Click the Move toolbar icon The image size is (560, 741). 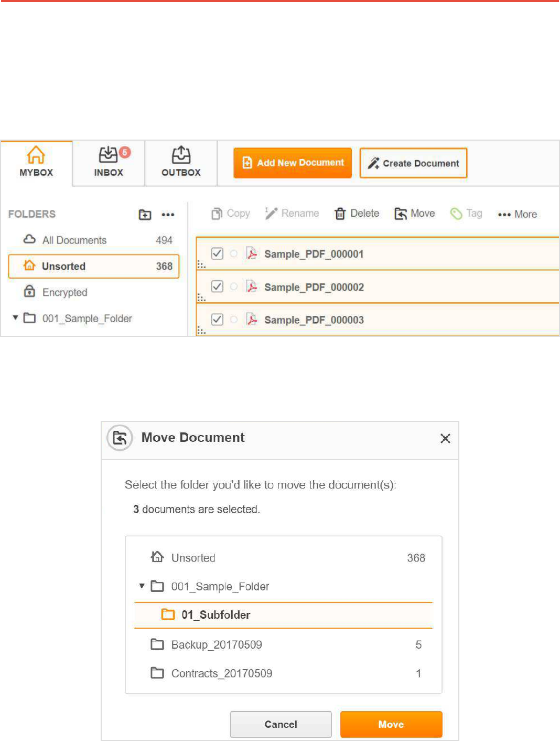click(401, 214)
